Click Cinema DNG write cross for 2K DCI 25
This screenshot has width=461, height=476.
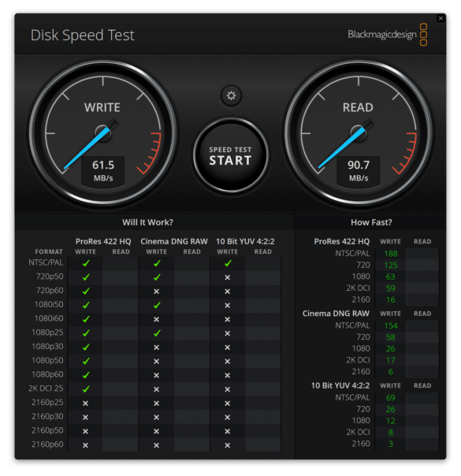point(156,389)
